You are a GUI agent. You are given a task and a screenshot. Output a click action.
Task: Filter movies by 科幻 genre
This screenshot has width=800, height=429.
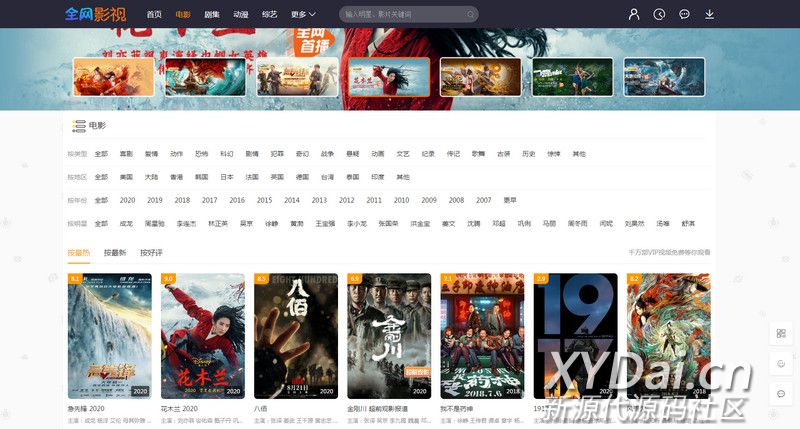[x=227, y=154]
